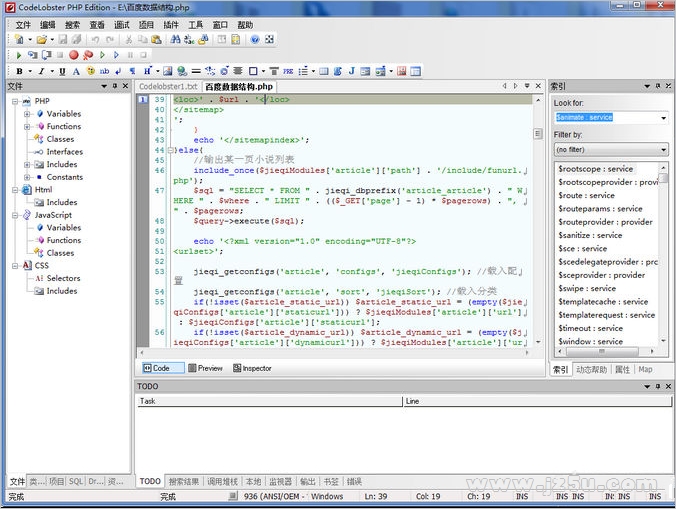This screenshot has height=509, width=676.
Task: Insert image with picture icon
Action: (x=167, y=71)
